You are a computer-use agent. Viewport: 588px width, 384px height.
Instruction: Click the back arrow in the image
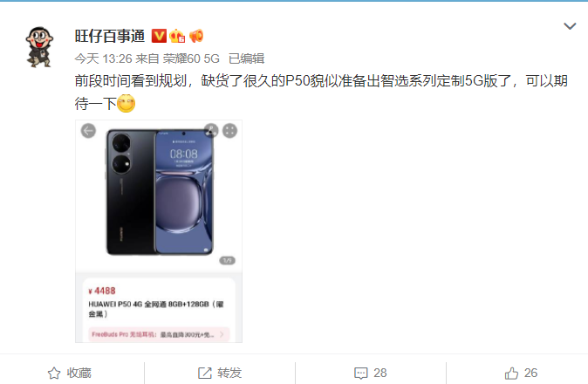tap(88, 131)
